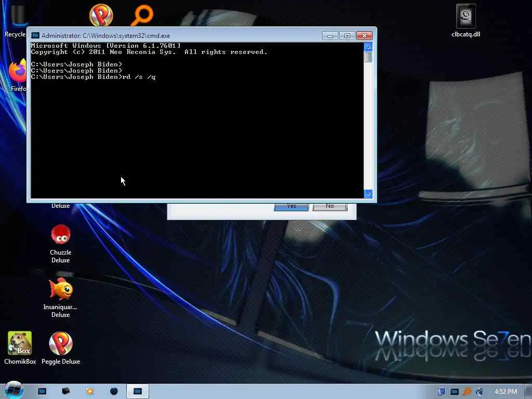Open the orange magnifier search icon on desktop
532x399 pixels.
pyautogui.click(x=142, y=15)
